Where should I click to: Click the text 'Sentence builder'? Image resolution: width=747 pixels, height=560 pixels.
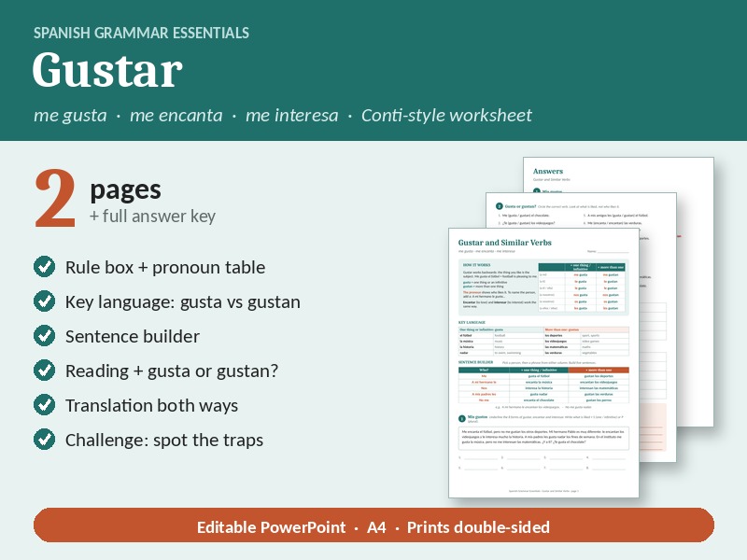pyautogui.click(x=132, y=336)
